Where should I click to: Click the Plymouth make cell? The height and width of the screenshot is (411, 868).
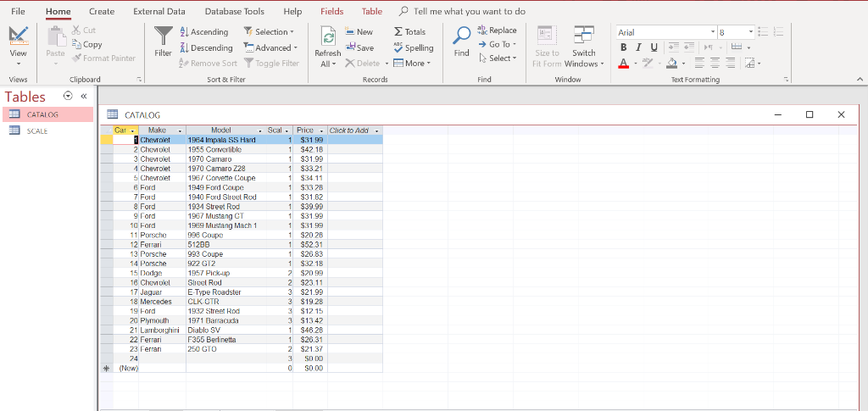pos(162,321)
